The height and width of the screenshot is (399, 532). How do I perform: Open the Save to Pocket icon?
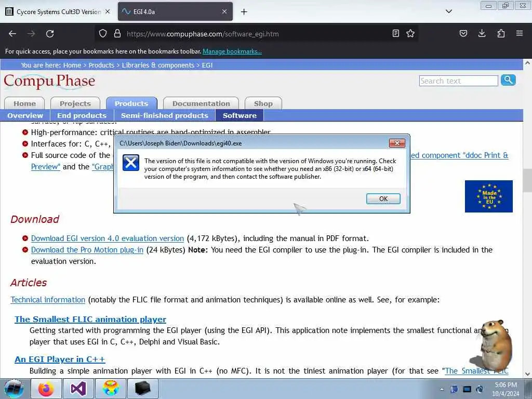(463, 33)
